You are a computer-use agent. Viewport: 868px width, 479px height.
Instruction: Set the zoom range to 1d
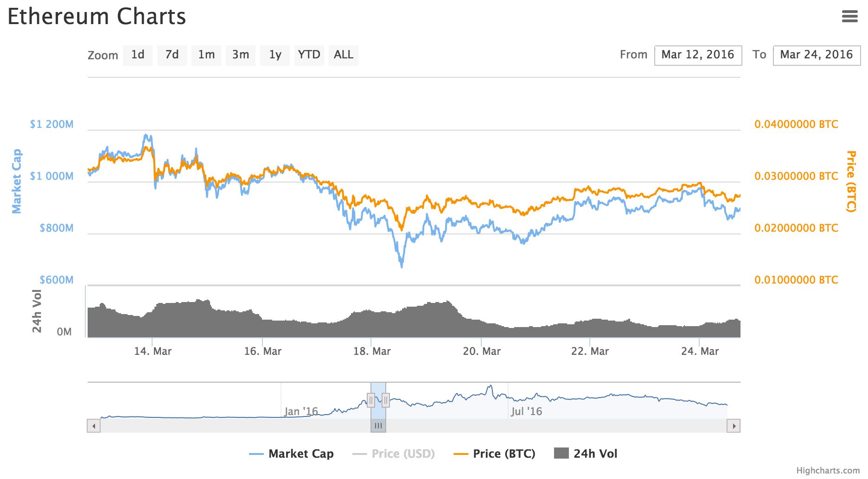click(137, 55)
